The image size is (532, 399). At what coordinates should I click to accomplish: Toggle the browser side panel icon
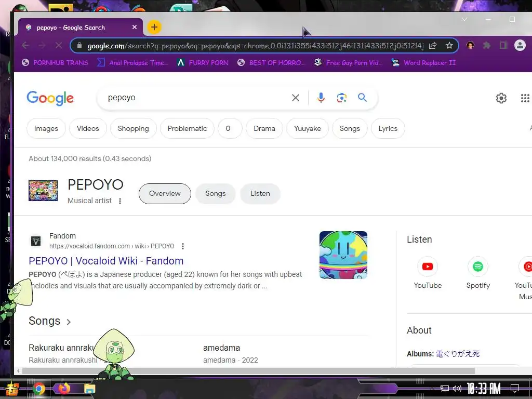[503, 45]
